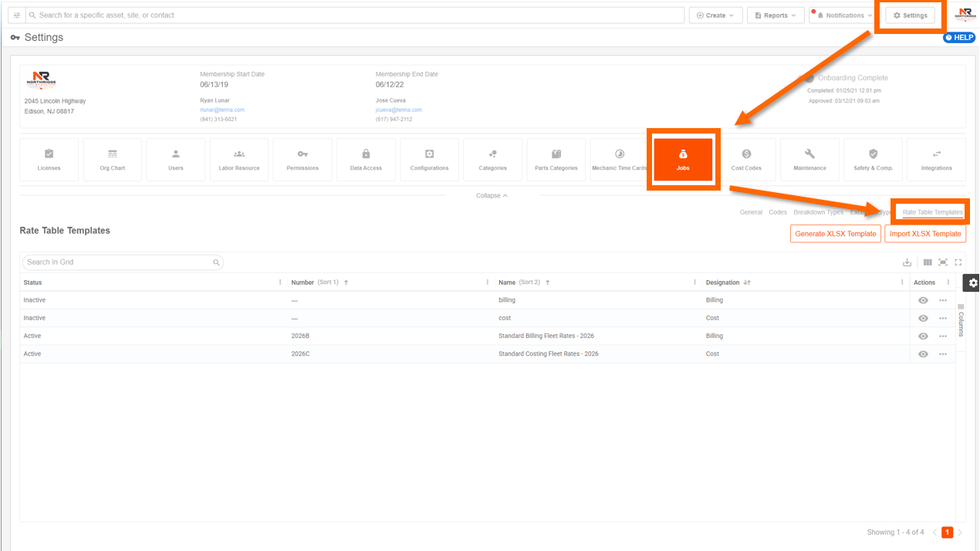Open the Integrations tile
Viewport: 980px width, 551px height.
coord(936,160)
